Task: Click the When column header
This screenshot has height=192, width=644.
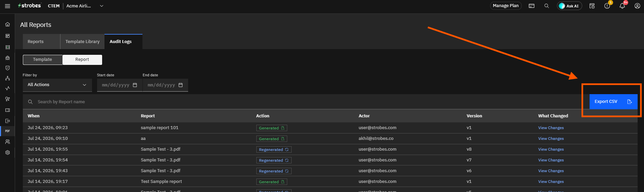Action: (x=34, y=116)
